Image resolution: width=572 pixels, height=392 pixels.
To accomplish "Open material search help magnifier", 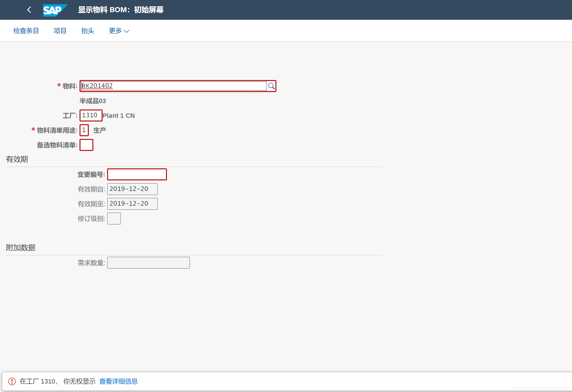I will 271,86.
